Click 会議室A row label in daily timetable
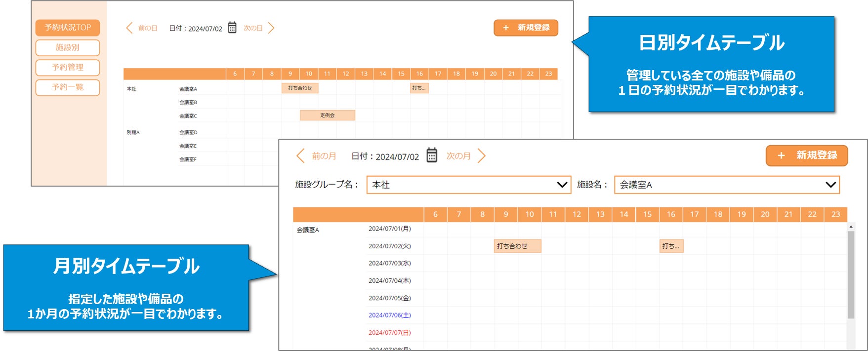Image resolution: width=868 pixels, height=351 pixels. tap(188, 89)
